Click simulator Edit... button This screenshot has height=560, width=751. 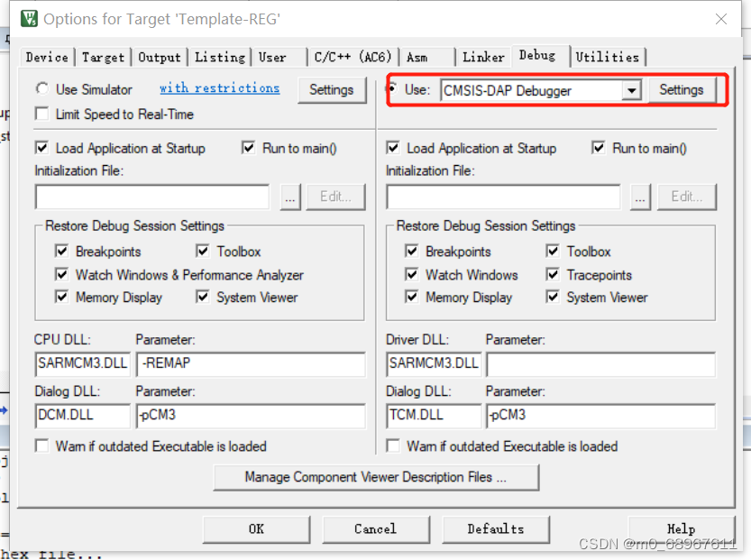(x=335, y=197)
